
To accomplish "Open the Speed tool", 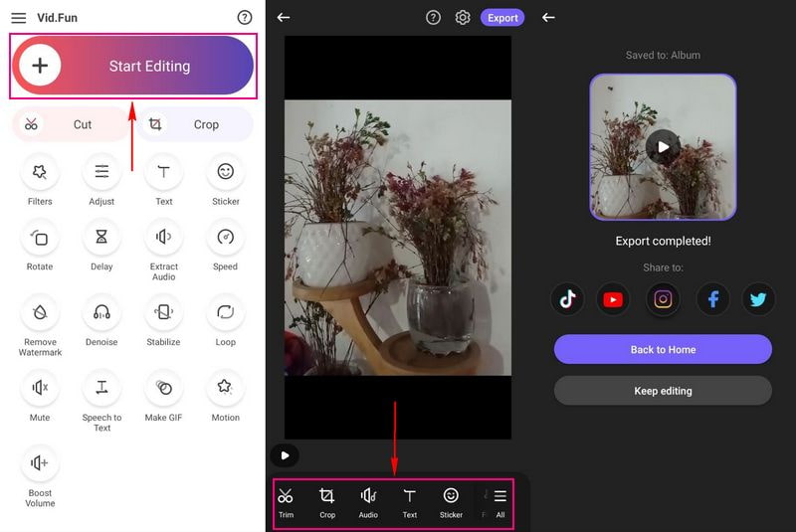I will coord(226,247).
